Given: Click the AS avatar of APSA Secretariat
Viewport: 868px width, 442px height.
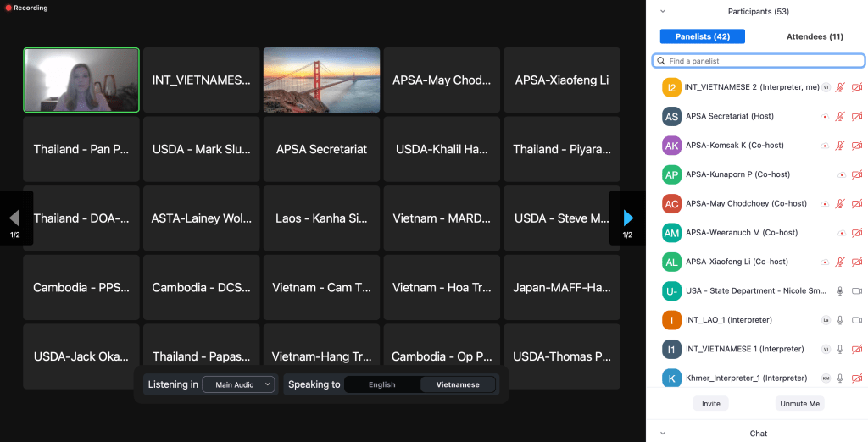Looking at the screenshot, I should (x=671, y=117).
